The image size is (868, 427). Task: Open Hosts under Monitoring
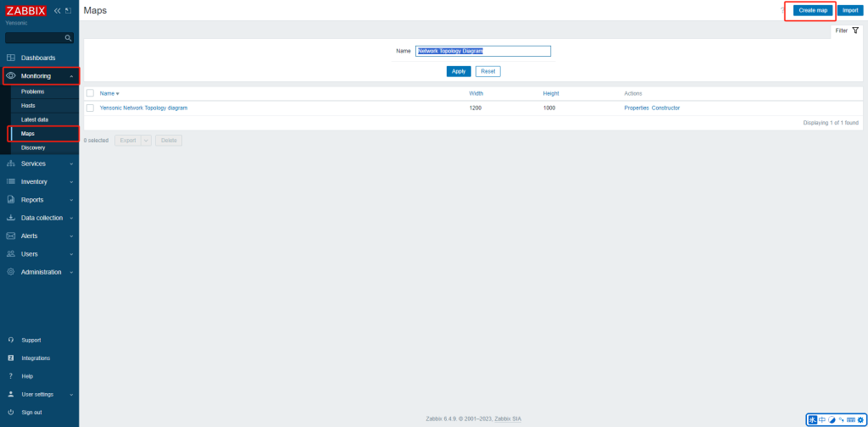tap(28, 106)
